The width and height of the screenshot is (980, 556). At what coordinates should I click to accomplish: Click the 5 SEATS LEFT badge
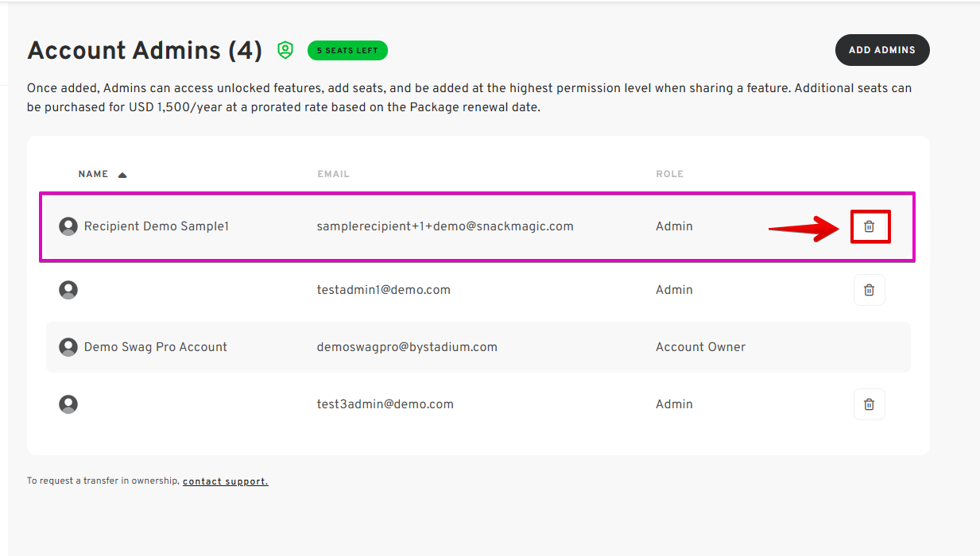[348, 51]
